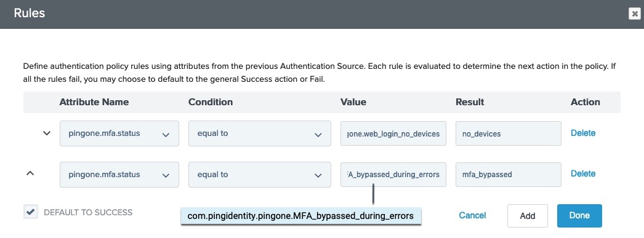This screenshot has width=644, height=238.
Task: Click the Result column header
Action: (x=470, y=101)
